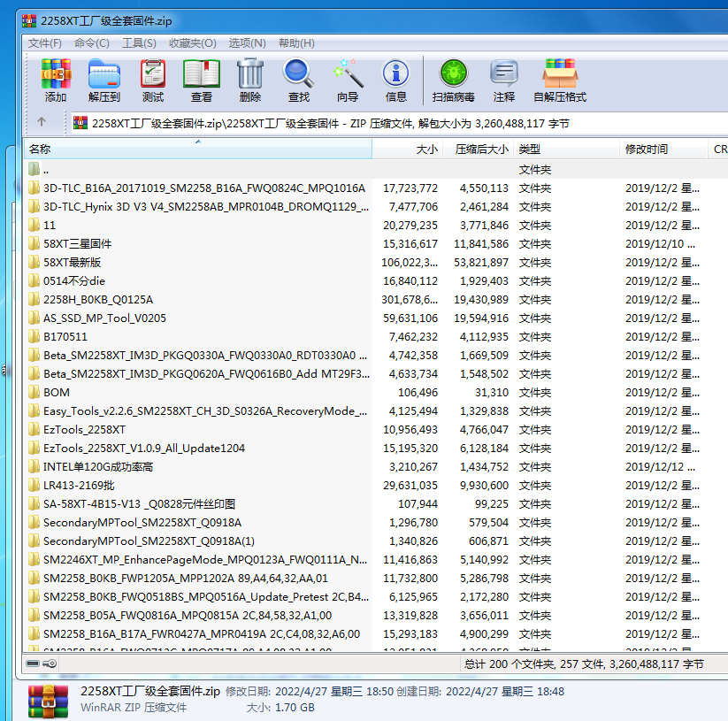
Task: Click the Comment (注释) toolbar icon
Action: (x=504, y=80)
